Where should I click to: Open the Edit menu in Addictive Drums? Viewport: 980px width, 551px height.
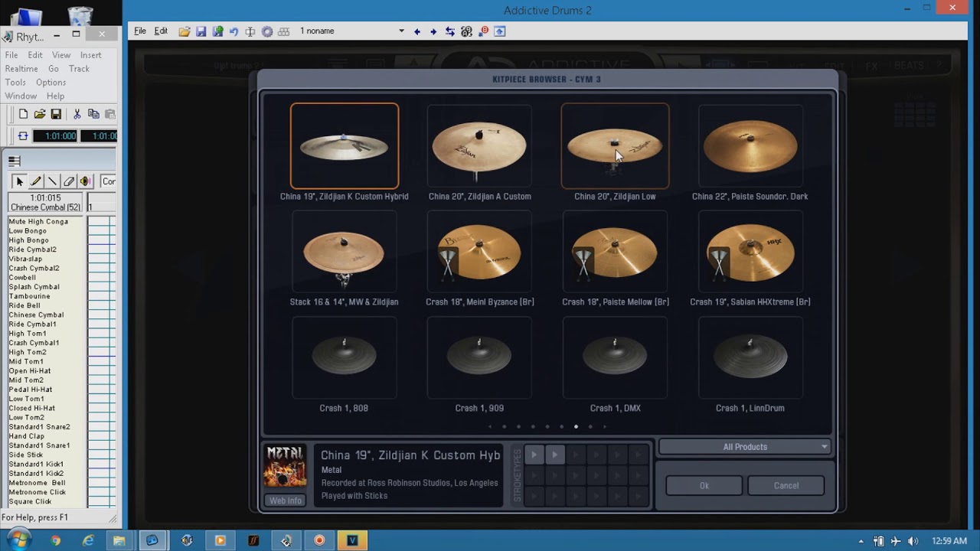(x=161, y=31)
